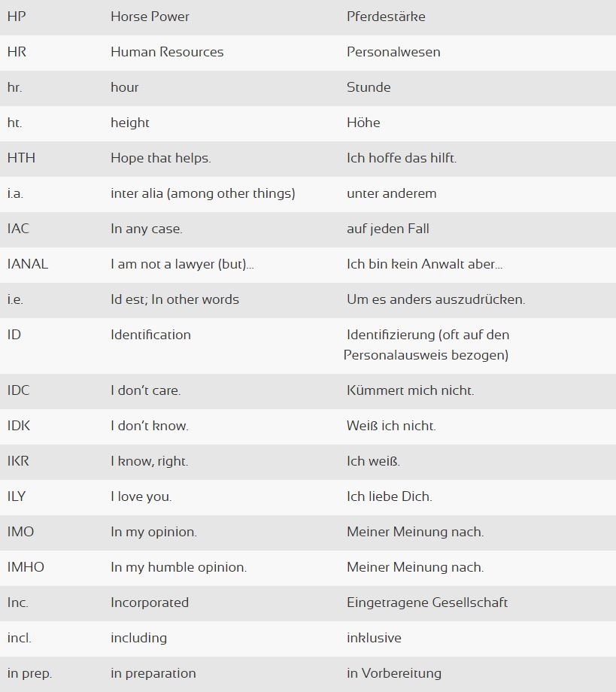
Task: Click the 'auf jeden Fall' translation
Action: pos(387,229)
